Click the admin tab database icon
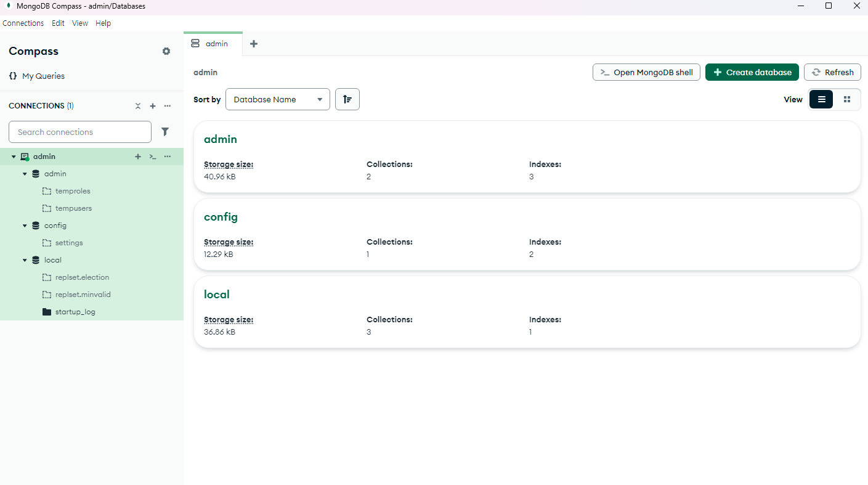868x485 pixels. coord(195,44)
